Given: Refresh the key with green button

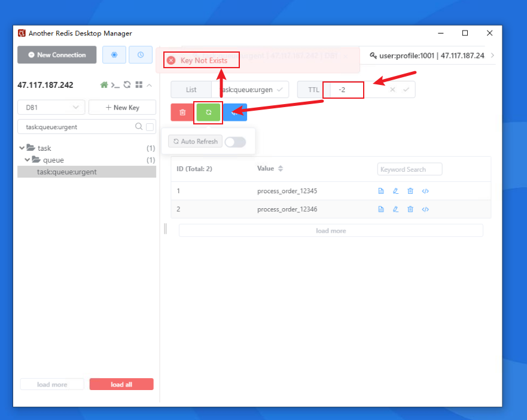Looking at the screenshot, I should 208,112.
